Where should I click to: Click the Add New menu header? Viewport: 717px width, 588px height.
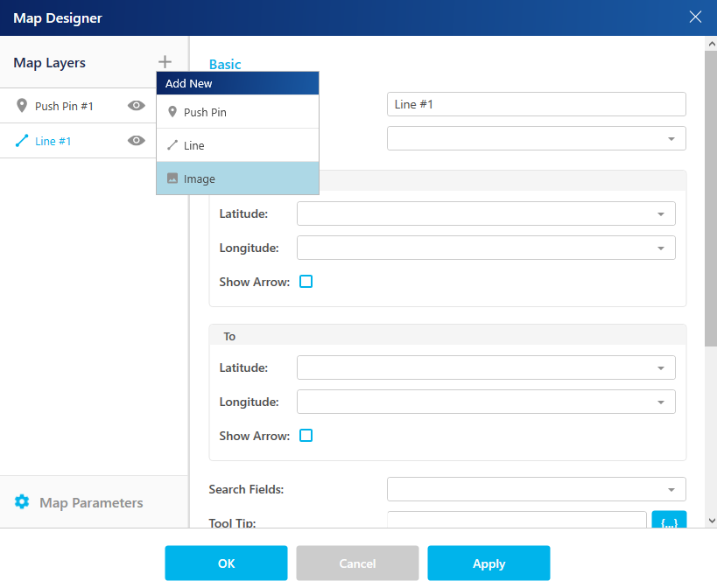click(x=238, y=83)
